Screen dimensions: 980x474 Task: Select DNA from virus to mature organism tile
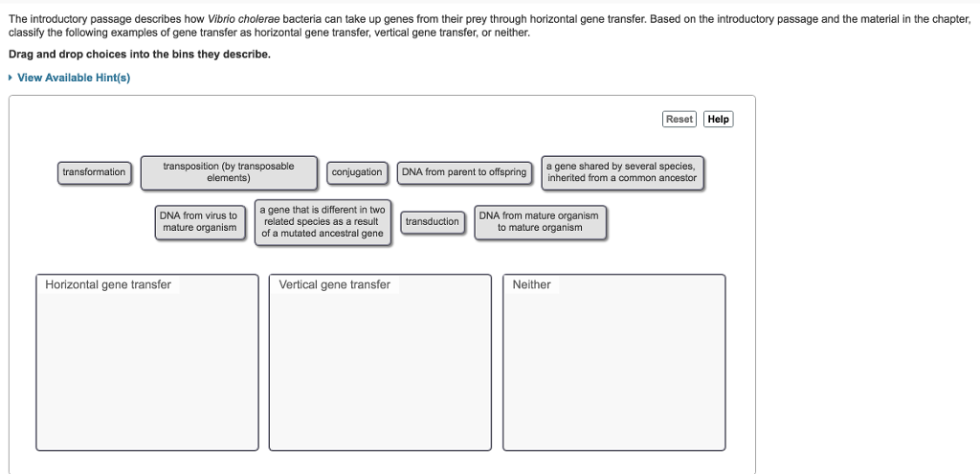pyautogui.click(x=200, y=222)
